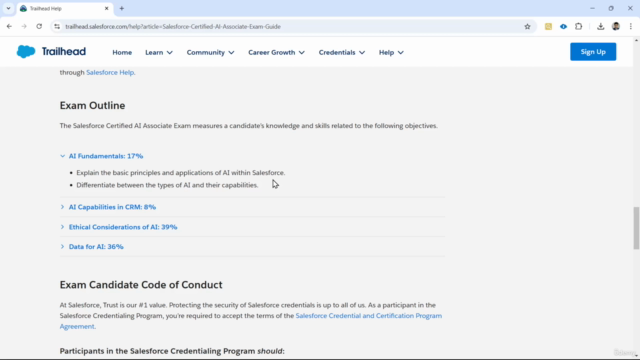Screen dimensions: 640x360
Task: Click the 'Explain the basic principles' bullet text
Action: (180, 173)
